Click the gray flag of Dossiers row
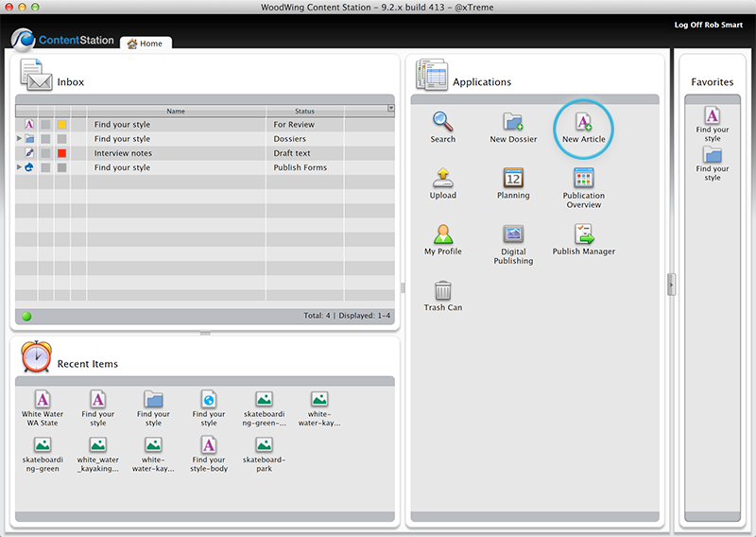The width and height of the screenshot is (756, 537). pyautogui.click(x=61, y=139)
